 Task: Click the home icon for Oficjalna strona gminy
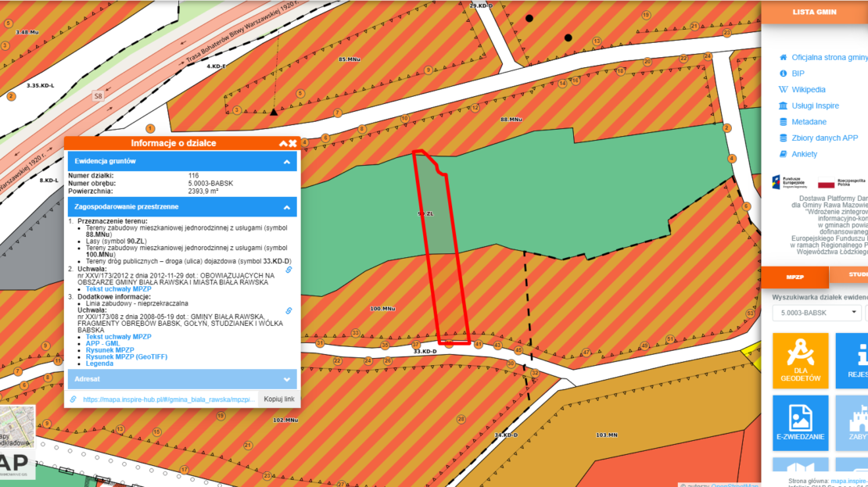click(783, 57)
